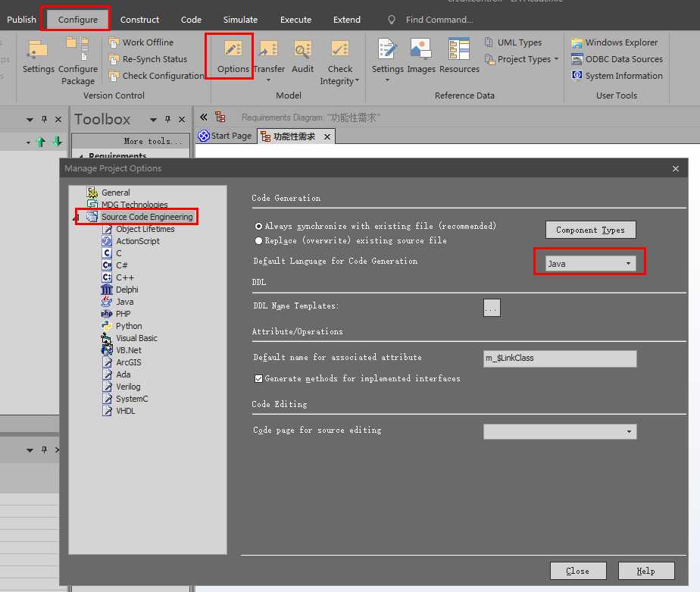Open Configure Package in Version Control
The image size is (700, 592).
coord(78,61)
